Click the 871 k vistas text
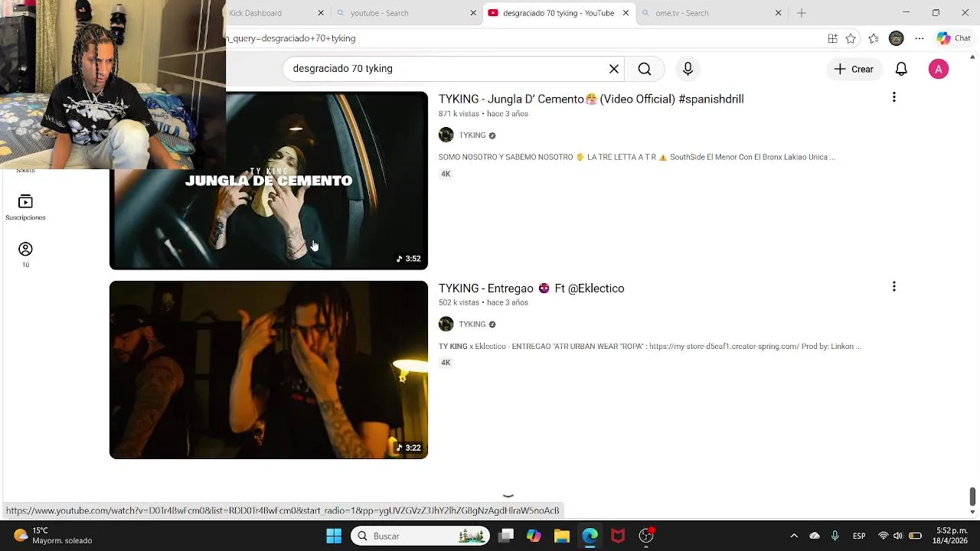The width and height of the screenshot is (980, 551). coord(459,113)
